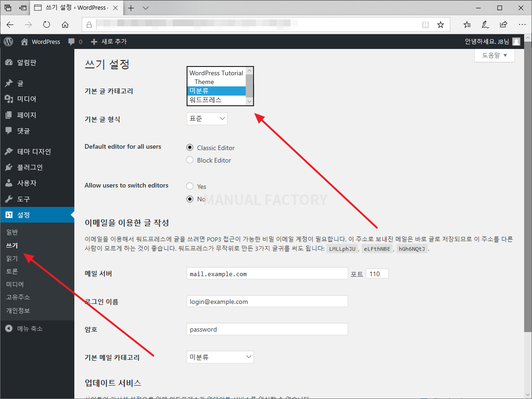This screenshot has height=399, width=532.
Task: Select 미분류 in category list
Action: pos(217,91)
